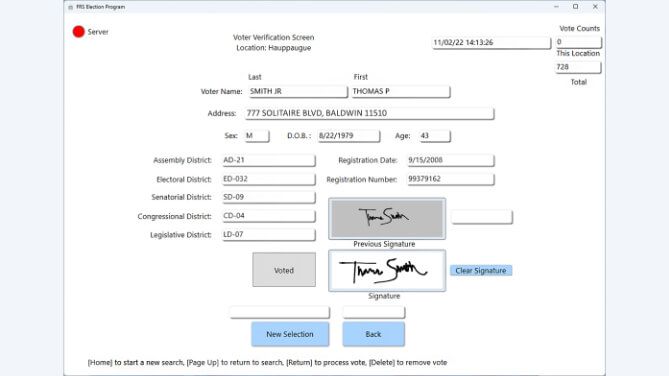
Task: Click the Legislative District field LD-07
Action: (269, 235)
